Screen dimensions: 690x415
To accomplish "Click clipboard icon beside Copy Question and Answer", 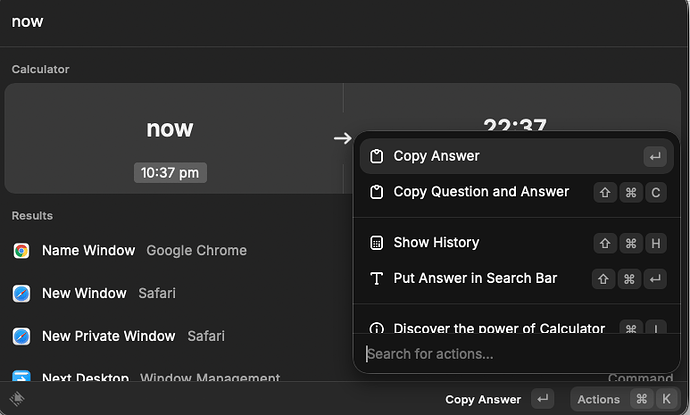I will (377, 192).
